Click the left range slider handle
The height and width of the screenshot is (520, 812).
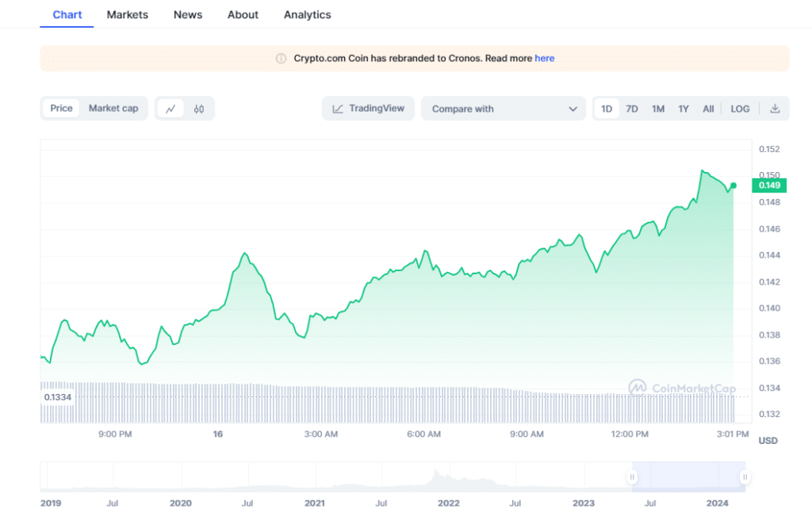coord(632,477)
